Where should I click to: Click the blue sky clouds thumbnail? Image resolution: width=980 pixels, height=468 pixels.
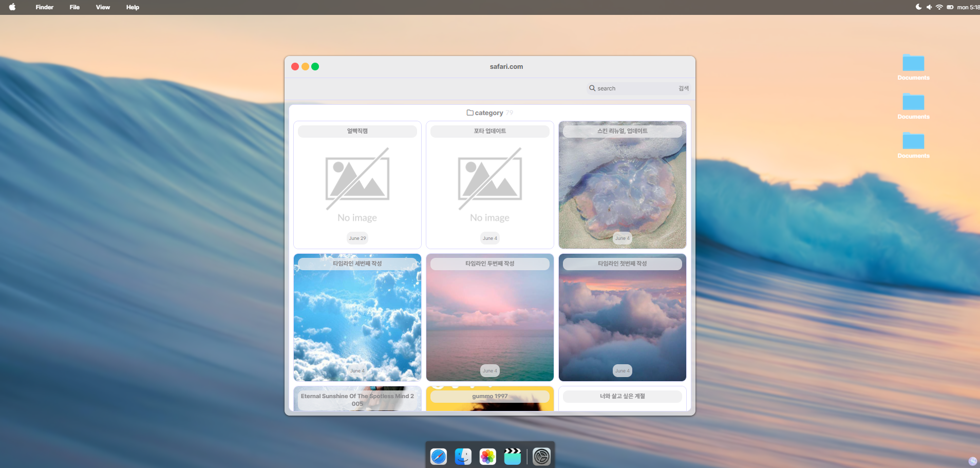(357, 317)
